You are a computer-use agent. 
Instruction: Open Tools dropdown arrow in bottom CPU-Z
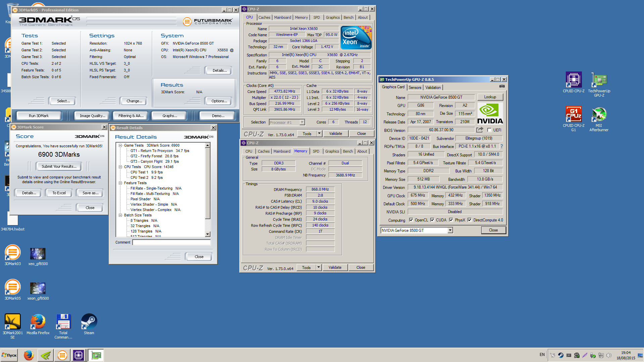pos(318,267)
